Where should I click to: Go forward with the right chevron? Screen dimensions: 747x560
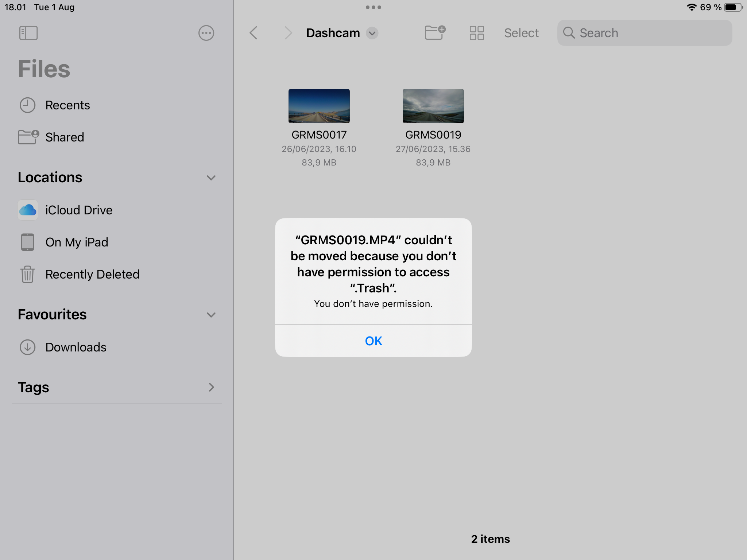(288, 33)
